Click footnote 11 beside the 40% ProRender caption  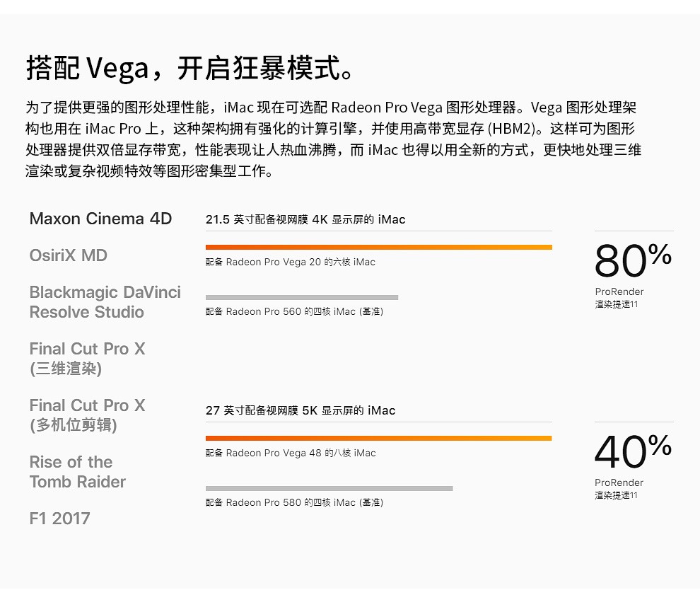pyautogui.click(x=634, y=495)
